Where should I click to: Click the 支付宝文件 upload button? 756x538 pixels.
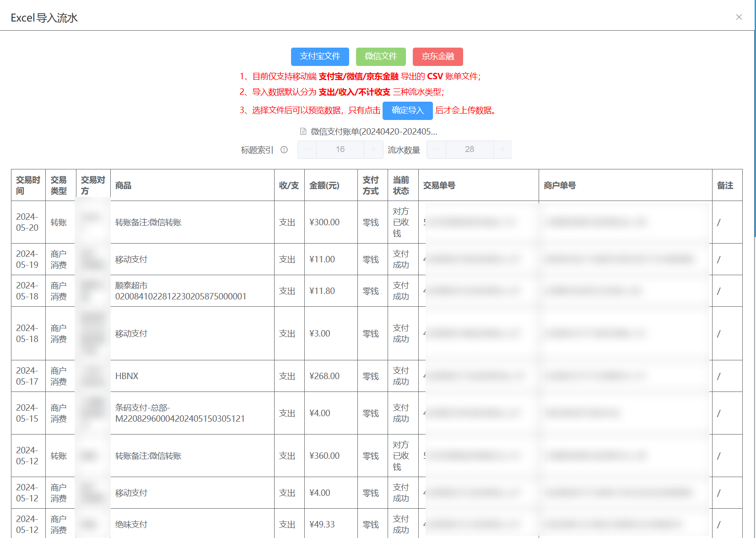coord(320,56)
